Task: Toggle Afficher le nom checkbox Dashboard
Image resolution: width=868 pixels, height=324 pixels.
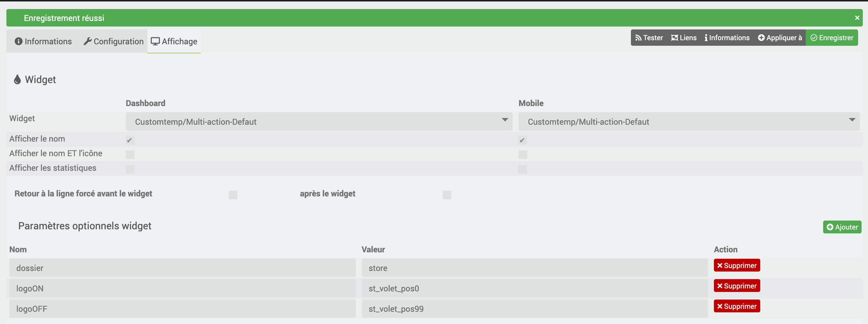Action: [130, 140]
